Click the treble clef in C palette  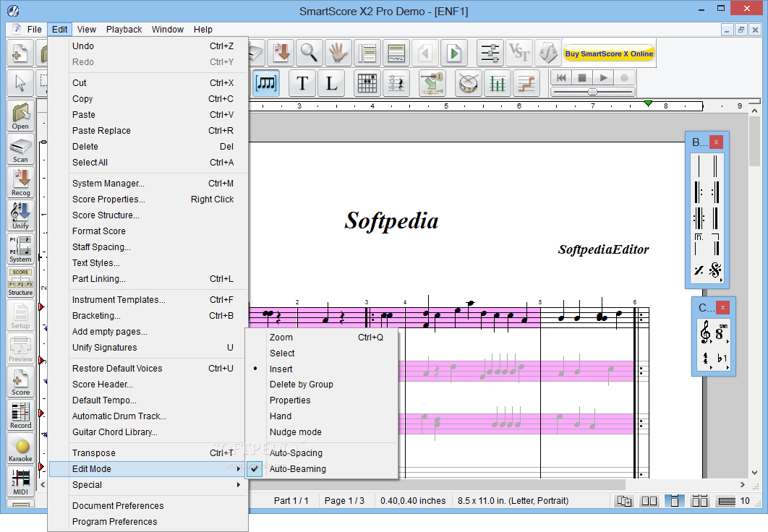pyautogui.click(x=705, y=333)
